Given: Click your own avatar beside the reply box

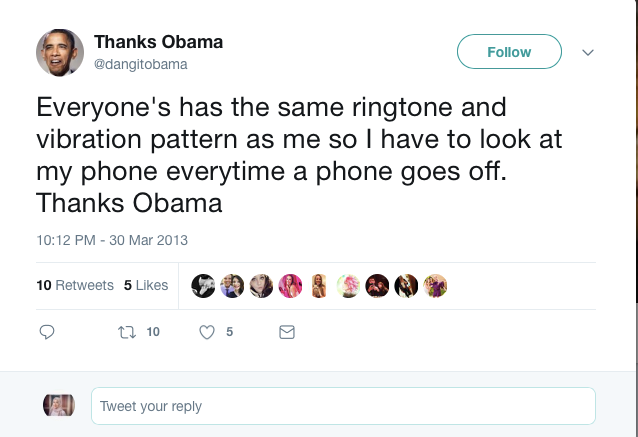Looking at the screenshot, I should [59, 405].
